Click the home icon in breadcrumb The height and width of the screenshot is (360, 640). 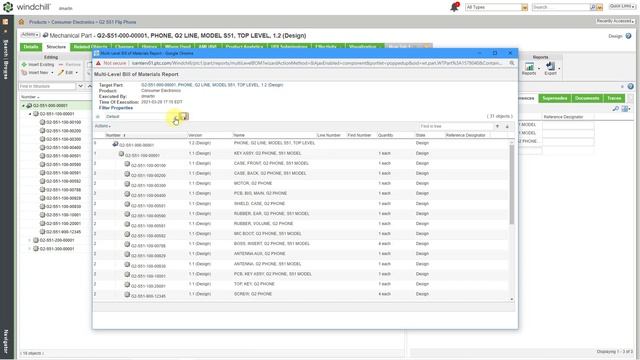[21, 22]
